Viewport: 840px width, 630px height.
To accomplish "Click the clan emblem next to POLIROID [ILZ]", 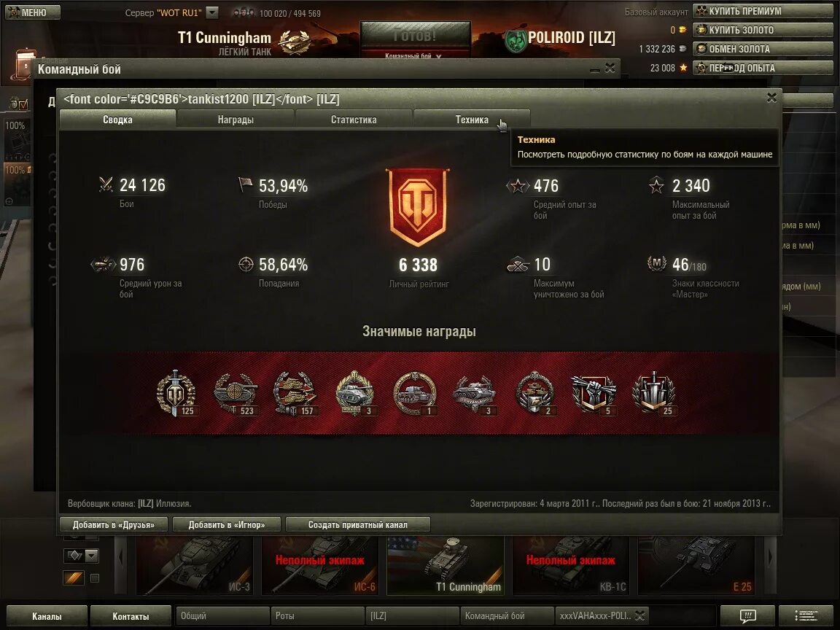I will tap(516, 41).
